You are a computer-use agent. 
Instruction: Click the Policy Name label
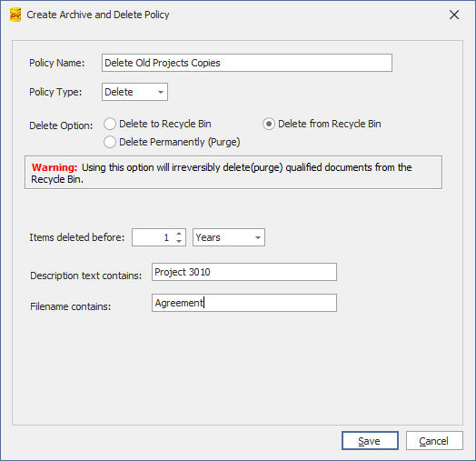[56, 63]
